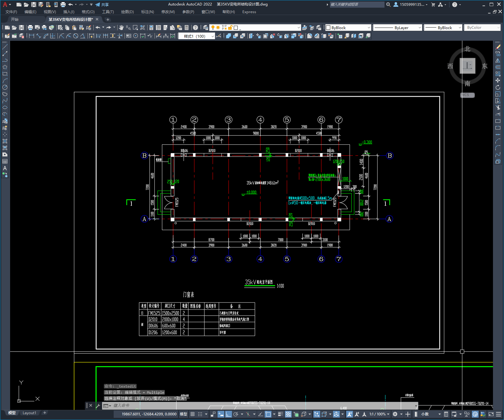Image resolution: width=504 pixels, height=420 pixels.
Task: Select the Erase tool in modify toolbar
Action: [x=498, y=47]
